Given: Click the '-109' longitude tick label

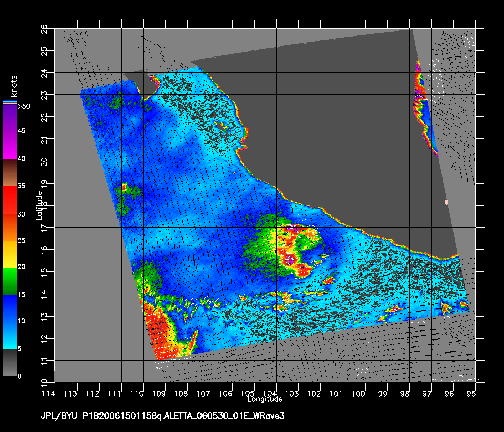Looking at the screenshot, I should tap(156, 394).
